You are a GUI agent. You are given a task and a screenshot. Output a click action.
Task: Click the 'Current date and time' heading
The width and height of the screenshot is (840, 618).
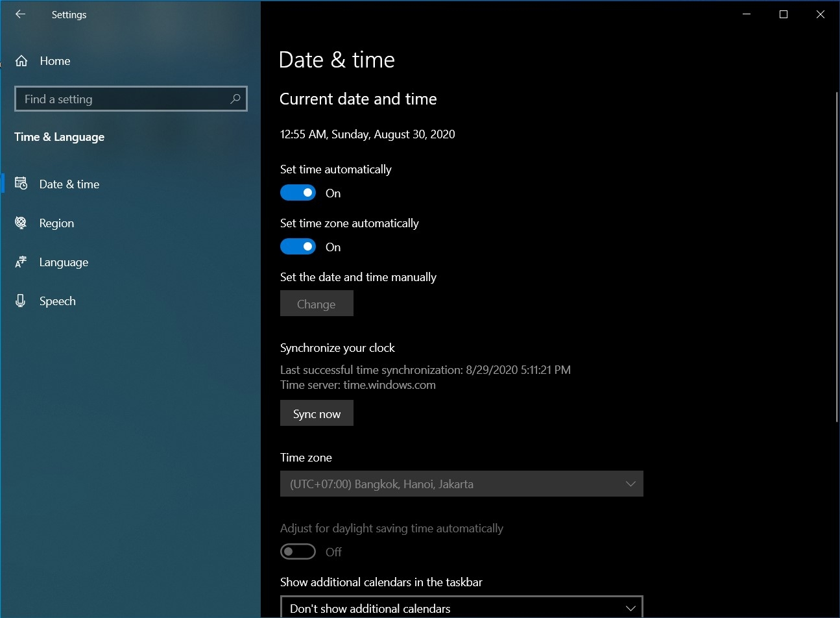(358, 99)
